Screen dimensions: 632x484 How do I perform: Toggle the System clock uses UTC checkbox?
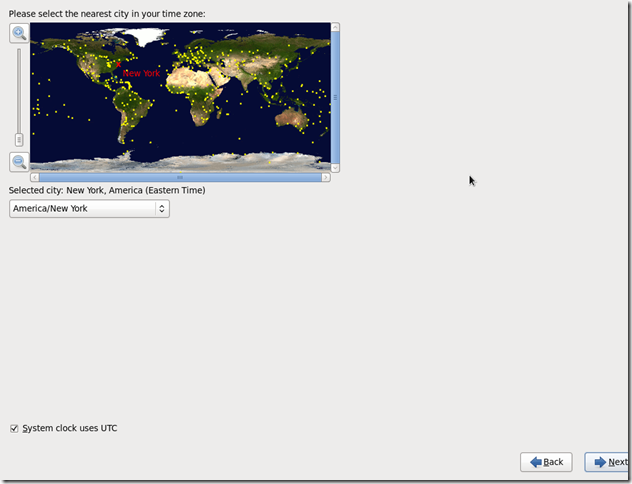pyautogui.click(x=14, y=428)
